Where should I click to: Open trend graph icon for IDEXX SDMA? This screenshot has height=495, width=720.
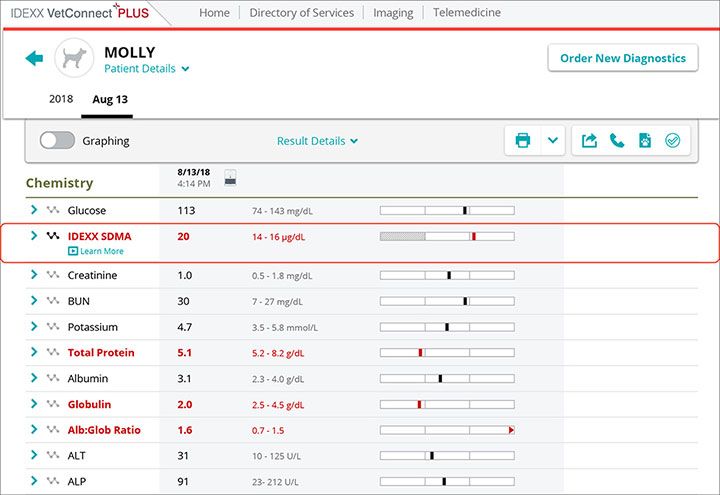[53, 236]
